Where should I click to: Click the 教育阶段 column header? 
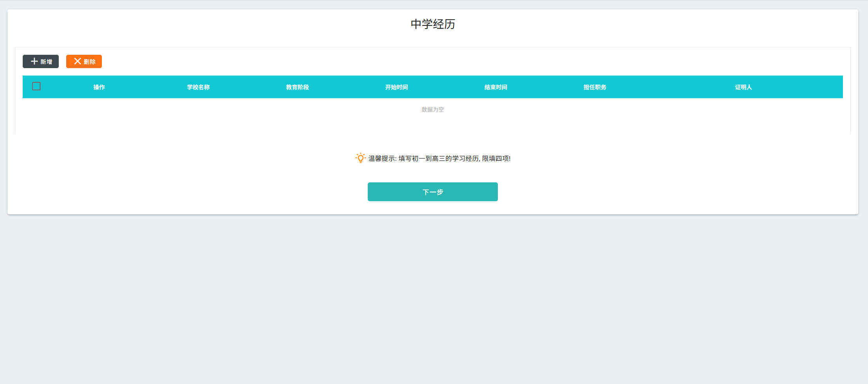(x=297, y=87)
